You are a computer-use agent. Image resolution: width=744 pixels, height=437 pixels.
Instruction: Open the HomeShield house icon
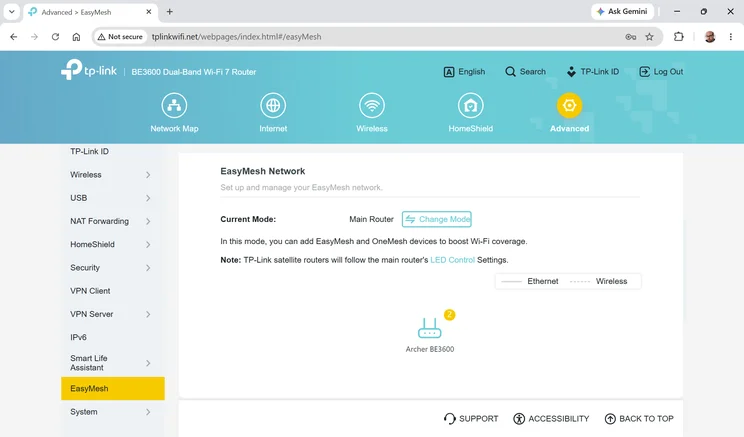pos(470,105)
